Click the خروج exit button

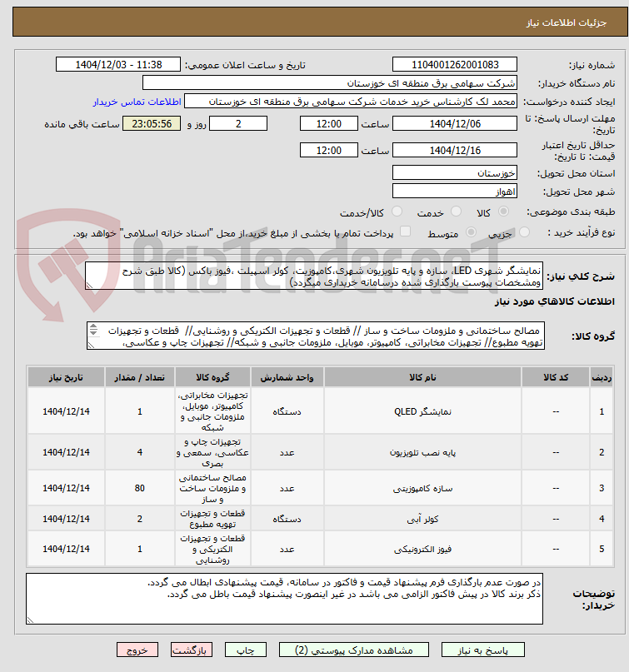coord(137,650)
